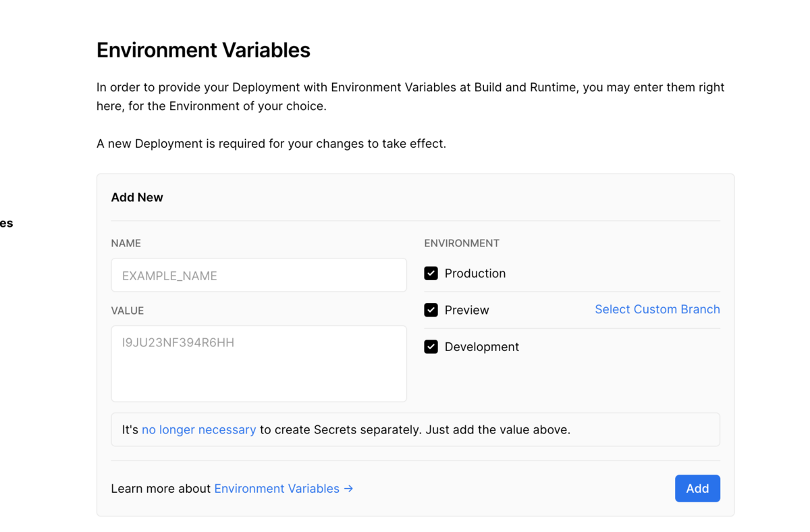Uncheck the Preview environment checkbox

point(431,310)
